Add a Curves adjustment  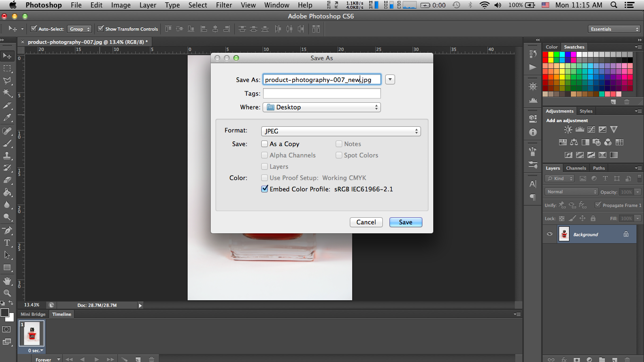[x=591, y=130]
